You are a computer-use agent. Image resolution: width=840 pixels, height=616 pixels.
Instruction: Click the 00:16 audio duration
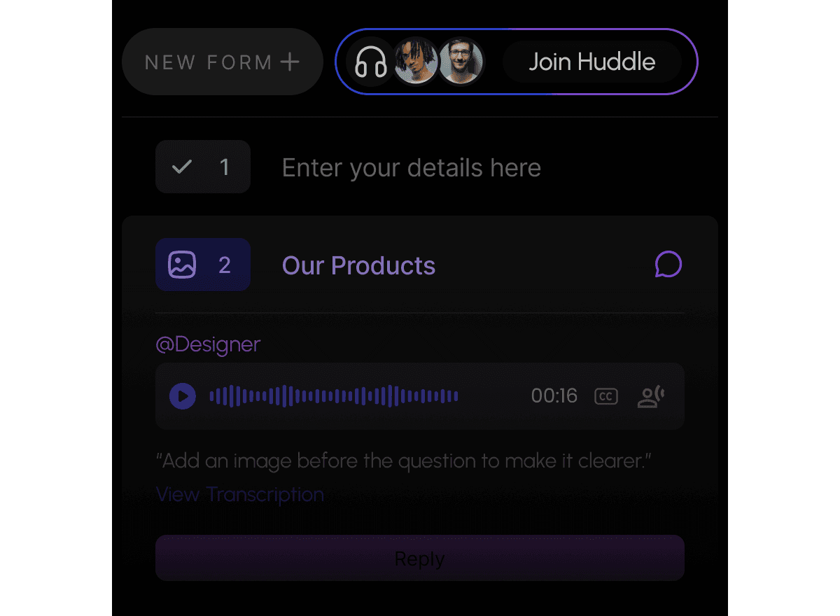[554, 396]
